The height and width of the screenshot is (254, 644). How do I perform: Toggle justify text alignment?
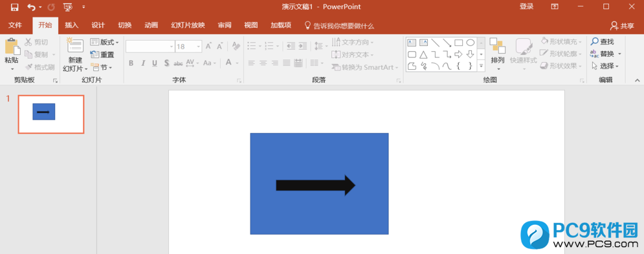pos(287,63)
